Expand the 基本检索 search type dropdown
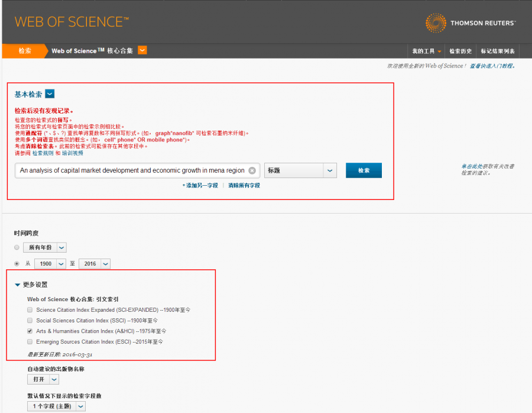This screenshot has width=532, height=413. pyautogui.click(x=50, y=93)
